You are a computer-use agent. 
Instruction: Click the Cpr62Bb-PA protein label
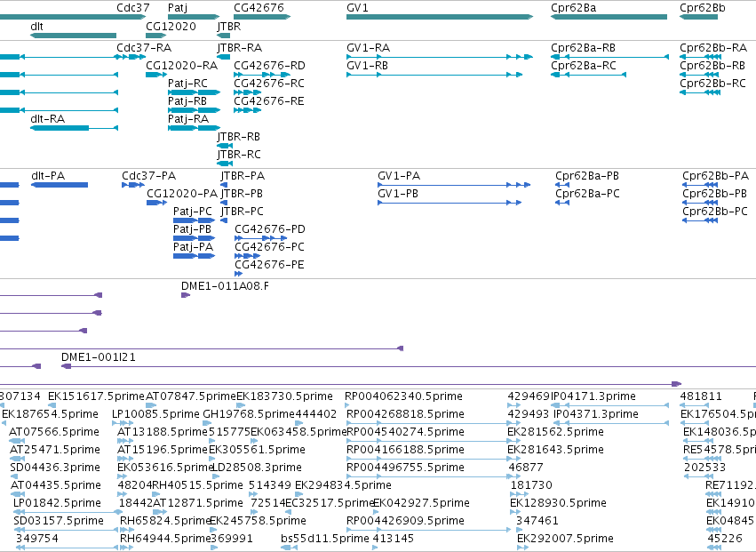tap(715, 176)
